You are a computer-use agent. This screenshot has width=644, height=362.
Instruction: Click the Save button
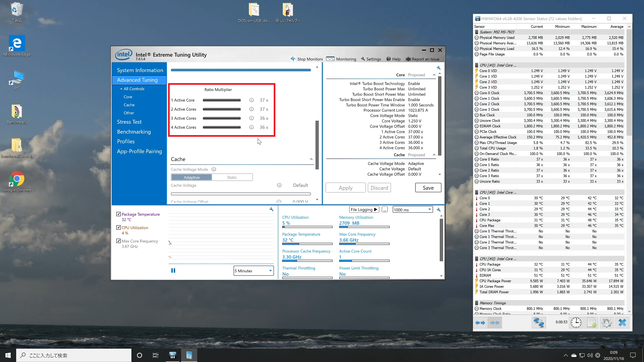[428, 188]
